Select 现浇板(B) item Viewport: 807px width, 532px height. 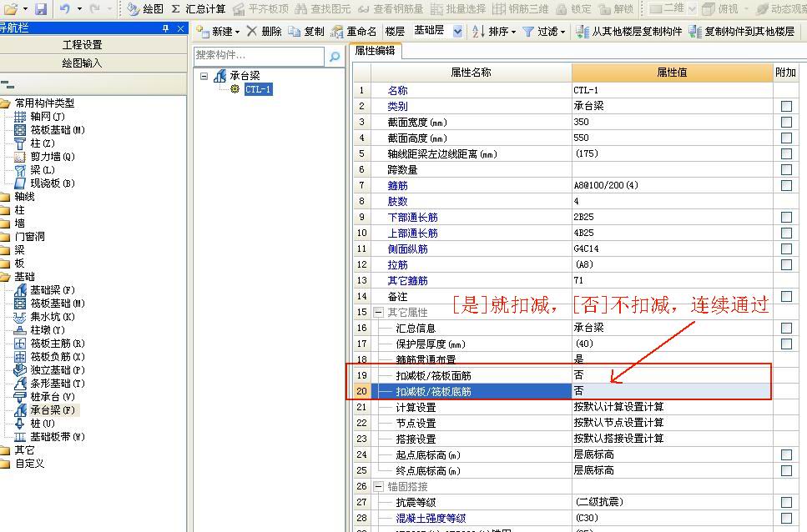click(x=44, y=183)
